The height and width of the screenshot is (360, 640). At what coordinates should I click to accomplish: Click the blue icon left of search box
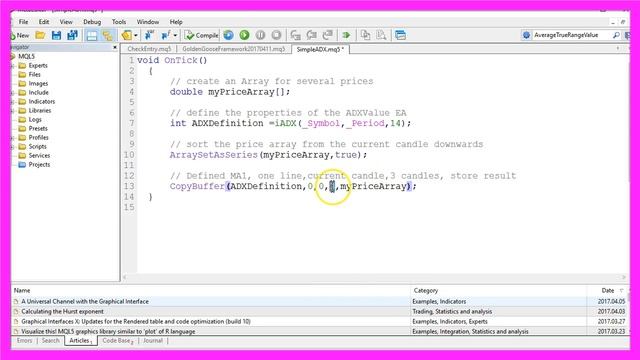pyautogui.click(x=527, y=35)
